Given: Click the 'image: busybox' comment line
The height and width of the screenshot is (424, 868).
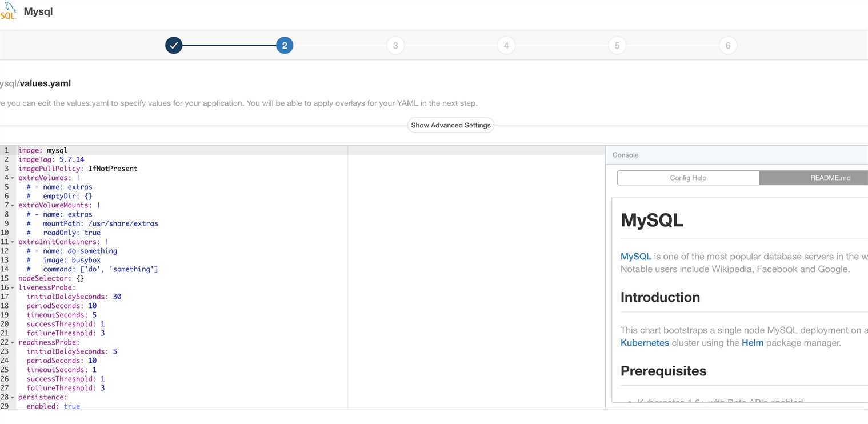Looking at the screenshot, I should tap(63, 260).
